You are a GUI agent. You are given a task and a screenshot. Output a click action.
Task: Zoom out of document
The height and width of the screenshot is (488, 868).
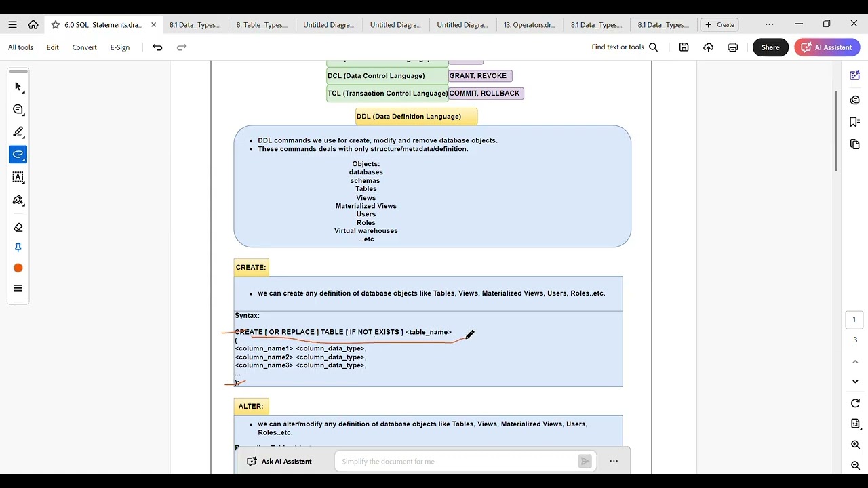855,466
